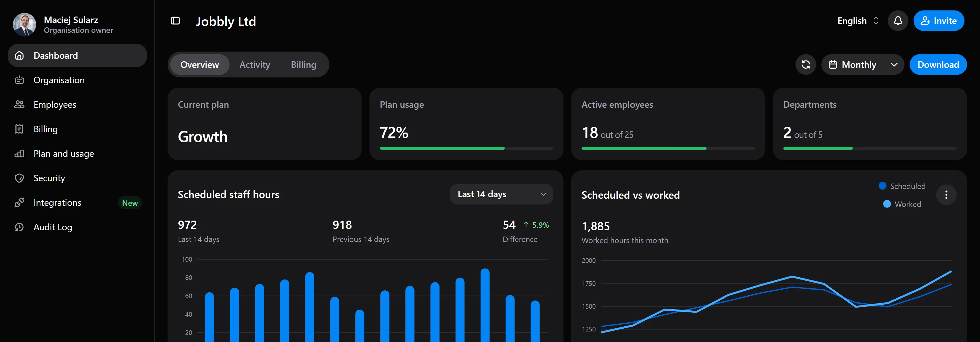Click the Employees people icon
This screenshot has width=980, height=342.
point(19,105)
